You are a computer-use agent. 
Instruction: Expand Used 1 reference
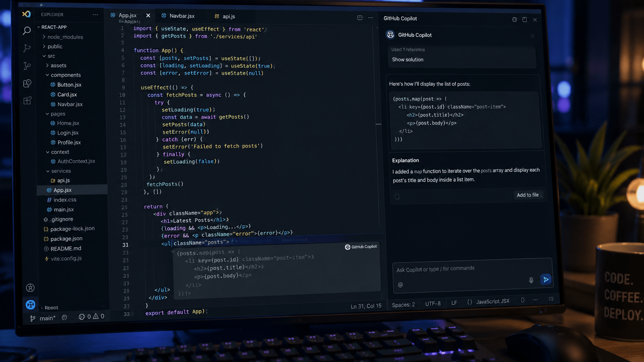[408, 50]
